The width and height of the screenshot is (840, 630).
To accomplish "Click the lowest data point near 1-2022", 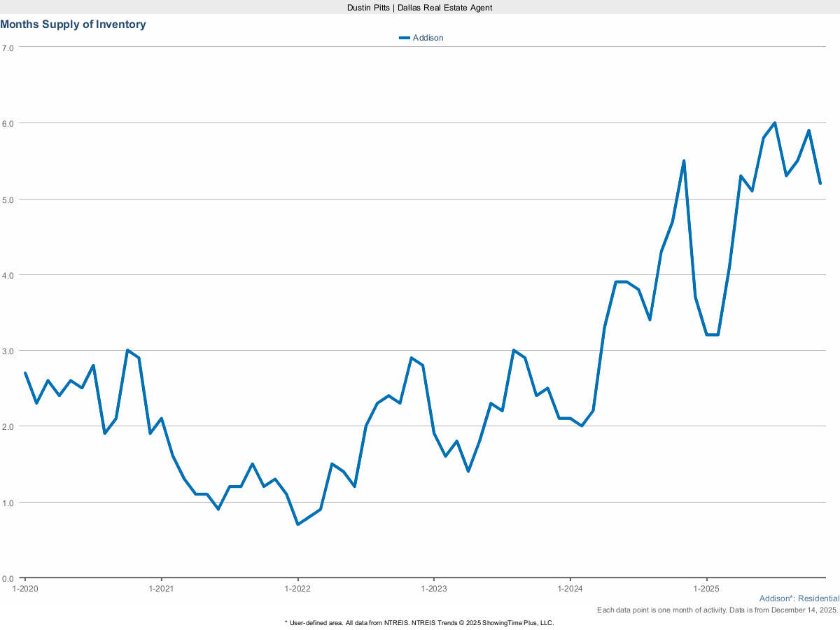I will pos(298,522).
